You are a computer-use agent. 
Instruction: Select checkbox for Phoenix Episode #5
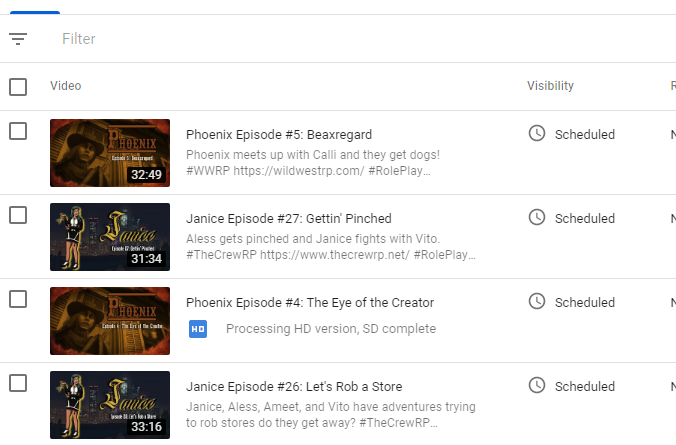pos(18,131)
